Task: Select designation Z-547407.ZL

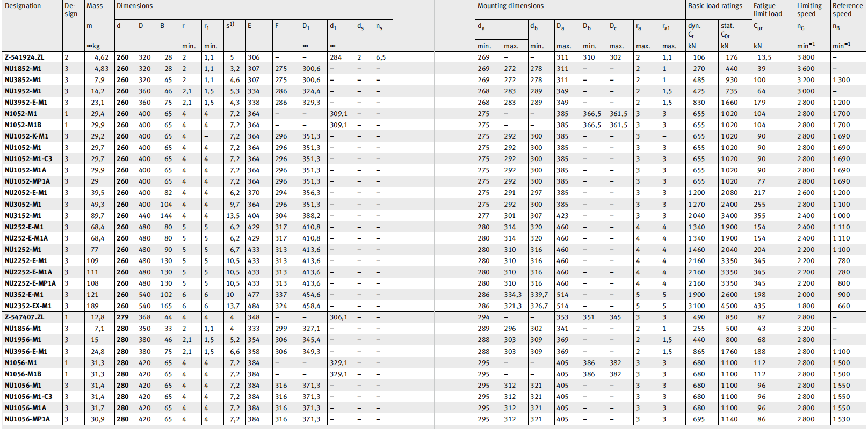Action: [25, 317]
